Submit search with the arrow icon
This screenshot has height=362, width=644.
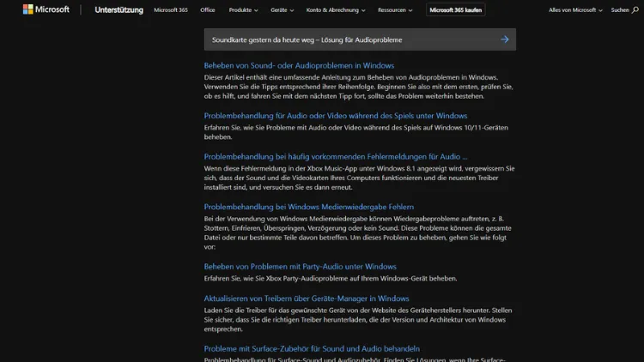click(504, 39)
